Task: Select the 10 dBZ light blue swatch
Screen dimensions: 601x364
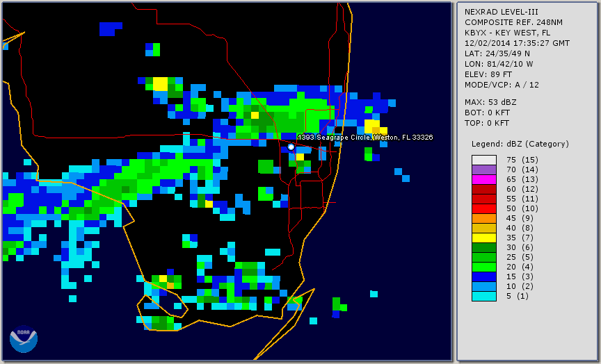Action: [484, 286]
